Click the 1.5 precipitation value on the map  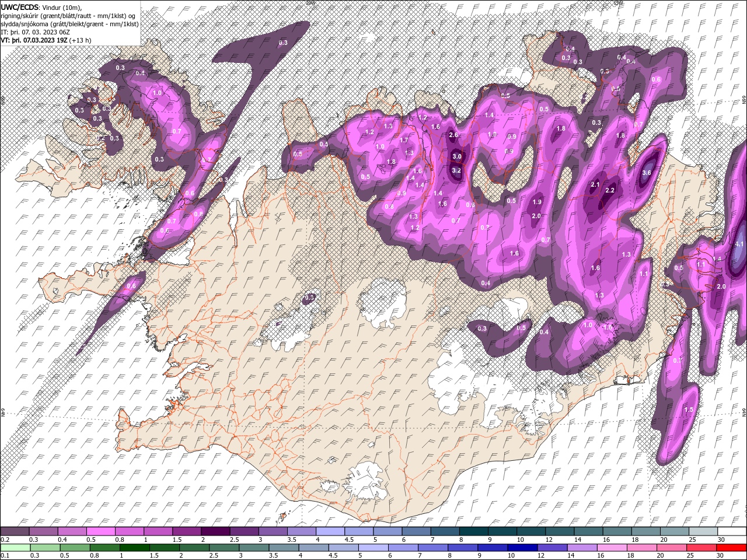point(689,409)
